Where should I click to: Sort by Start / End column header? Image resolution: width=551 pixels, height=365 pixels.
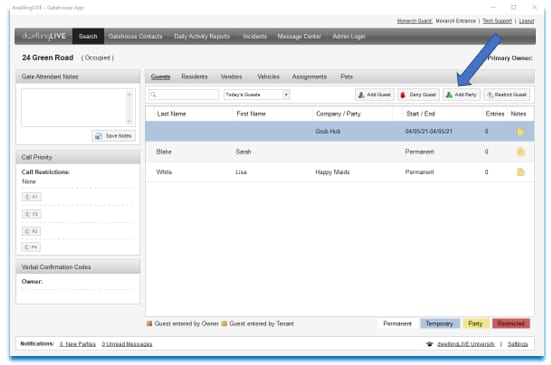[421, 114]
